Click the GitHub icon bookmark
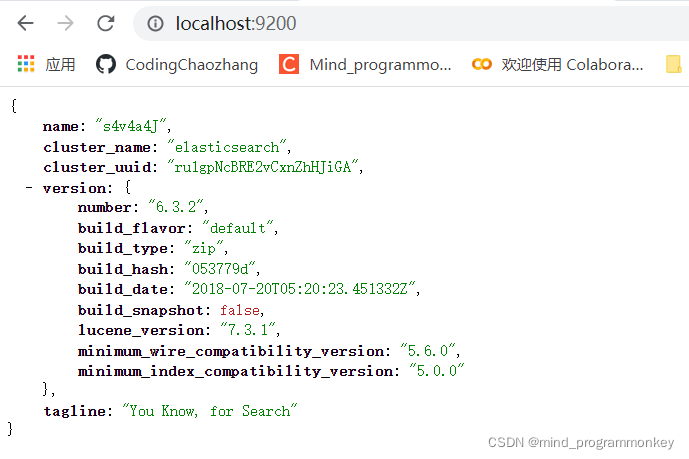Viewport: 689px width, 459px height. pos(106,64)
